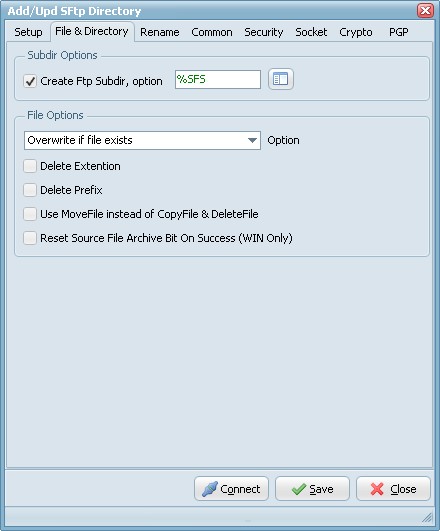440x531 pixels.
Task: Tick Use MoveFile instead of CopyFile
Action: click(x=30, y=214)
